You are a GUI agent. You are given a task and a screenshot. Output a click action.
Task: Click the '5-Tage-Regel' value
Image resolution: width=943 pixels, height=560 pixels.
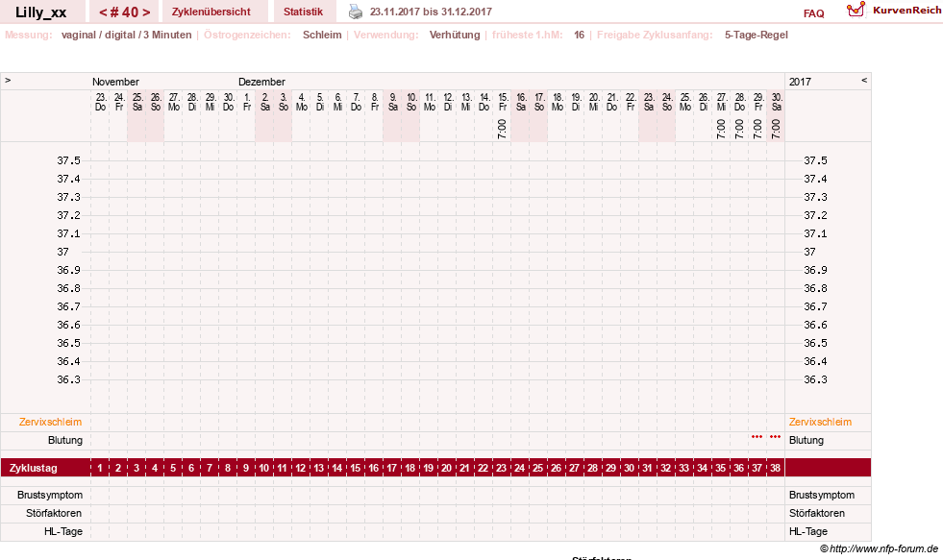point(756,35)
